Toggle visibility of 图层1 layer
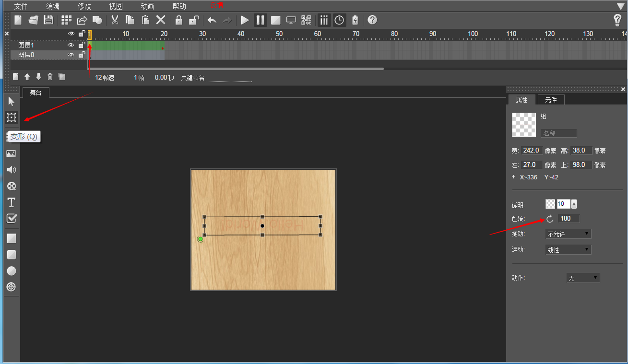 coord(71,45)
